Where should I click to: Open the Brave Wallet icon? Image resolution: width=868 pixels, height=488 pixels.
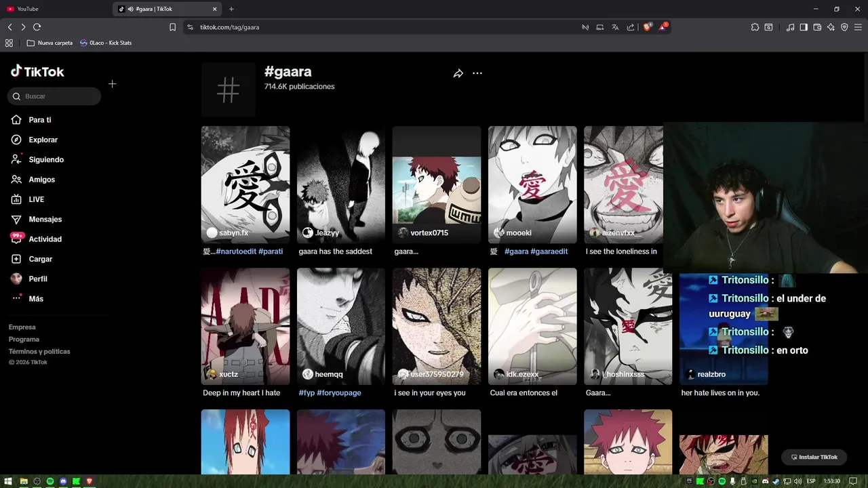pos(817,27)
